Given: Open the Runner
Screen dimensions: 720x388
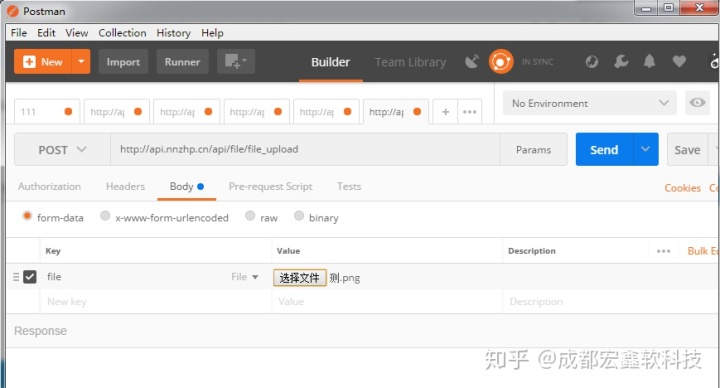Looking at the screenshot, I should (x=182, y=62).
